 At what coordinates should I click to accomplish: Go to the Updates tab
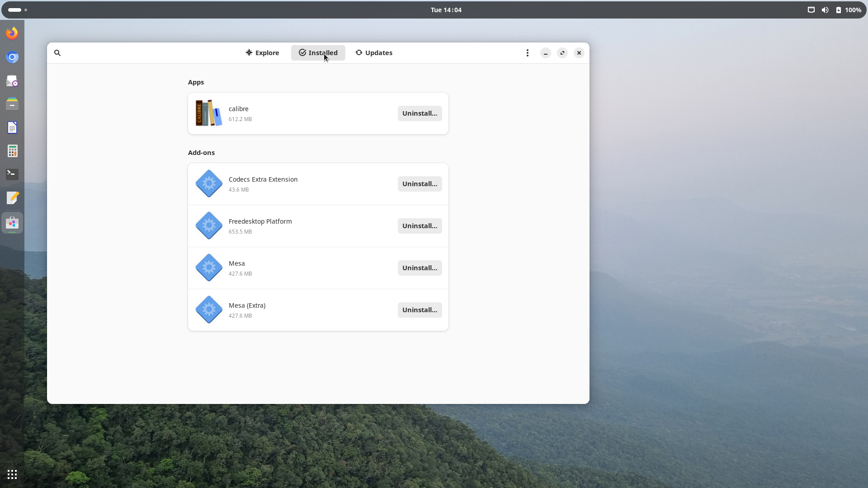pos(374,53)
